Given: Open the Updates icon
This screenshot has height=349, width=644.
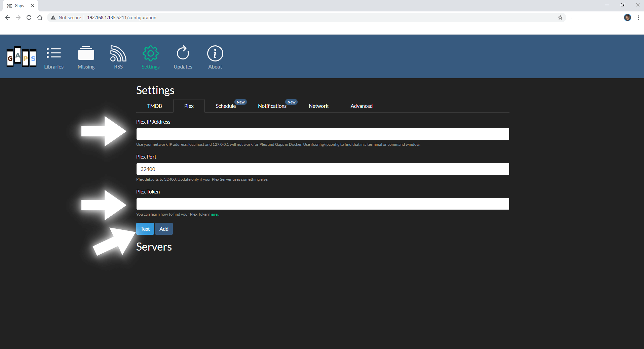Looking at the screenshot, I should coord(183,53).
